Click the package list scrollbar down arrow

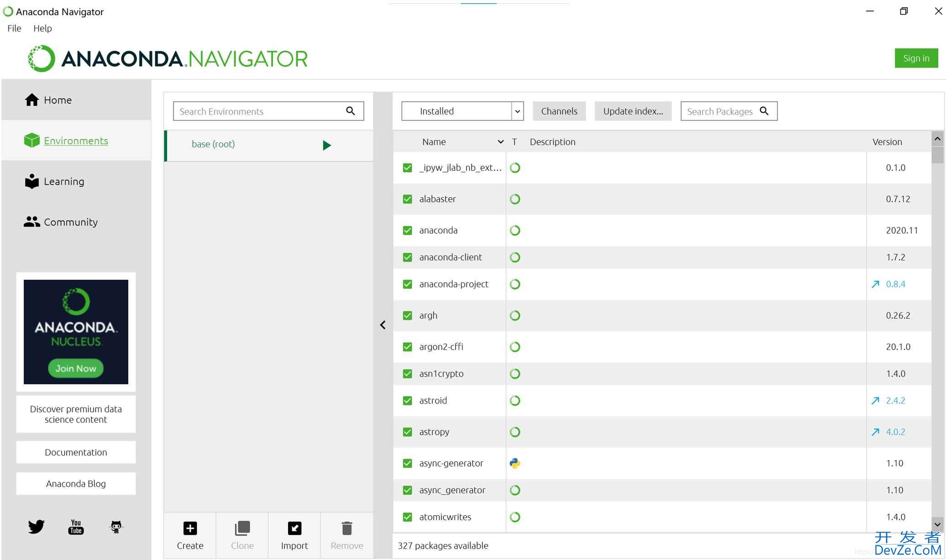tap(937, 524)
